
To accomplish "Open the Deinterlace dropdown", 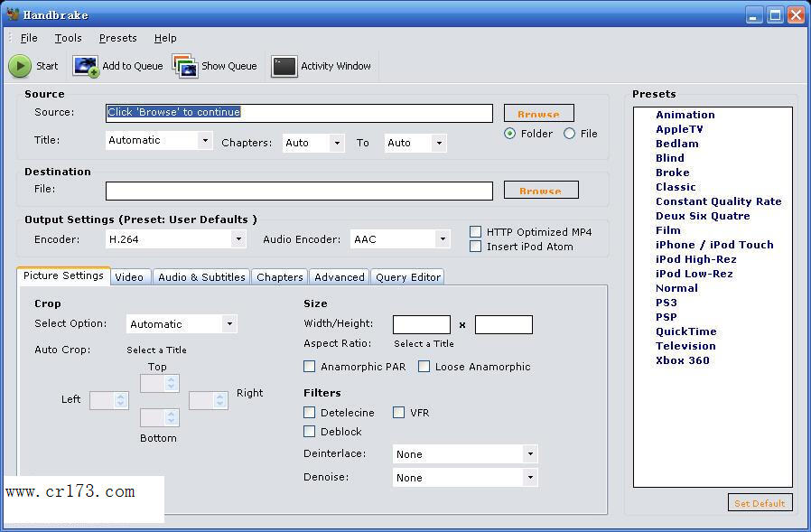I will 465,453.
